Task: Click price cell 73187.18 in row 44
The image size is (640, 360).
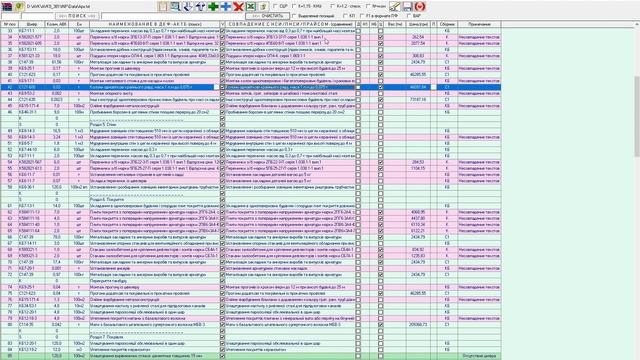Action: pyautogui.click(x=418, y=100)
